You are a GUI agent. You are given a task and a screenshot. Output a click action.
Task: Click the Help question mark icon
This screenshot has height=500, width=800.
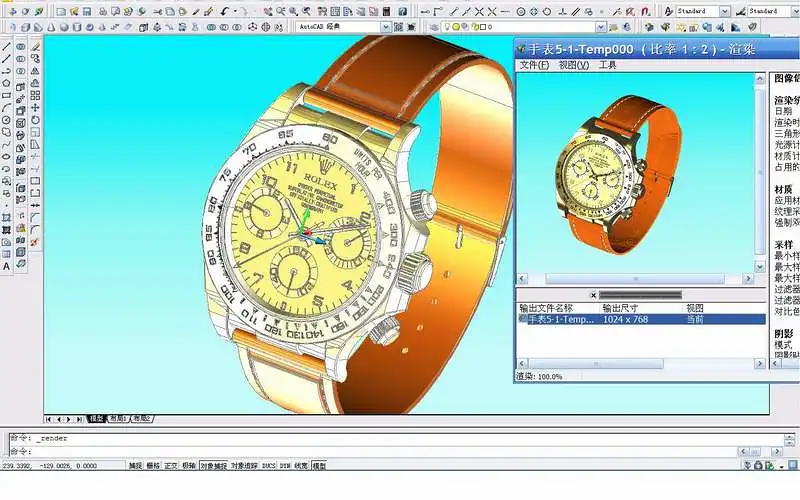402,11
